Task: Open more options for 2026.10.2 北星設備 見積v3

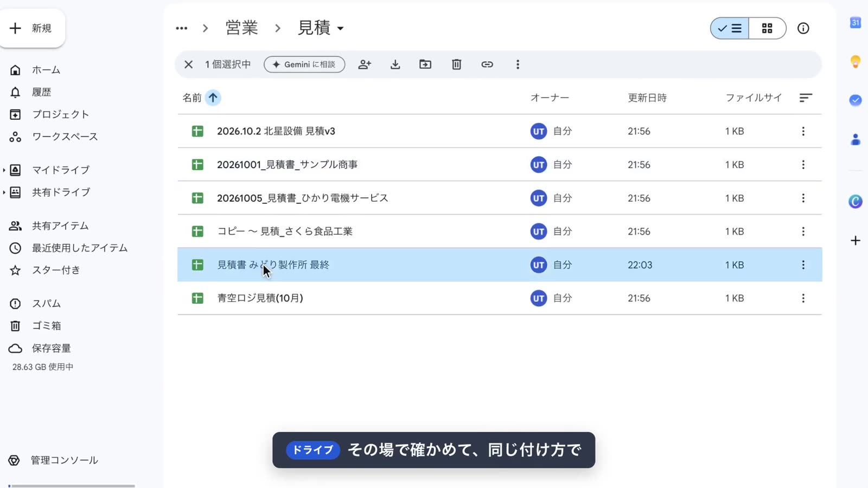Action: coord(803,131)
